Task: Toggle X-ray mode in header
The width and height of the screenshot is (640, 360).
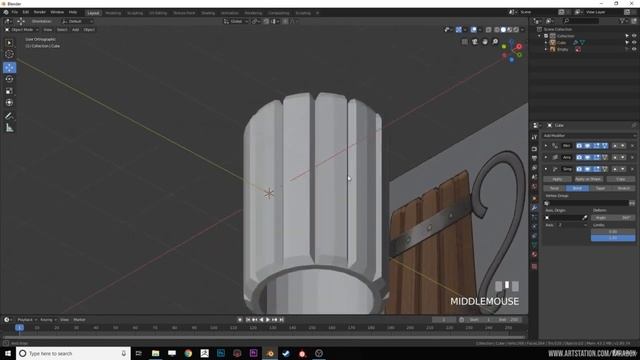Action: [x=489, y=30]
